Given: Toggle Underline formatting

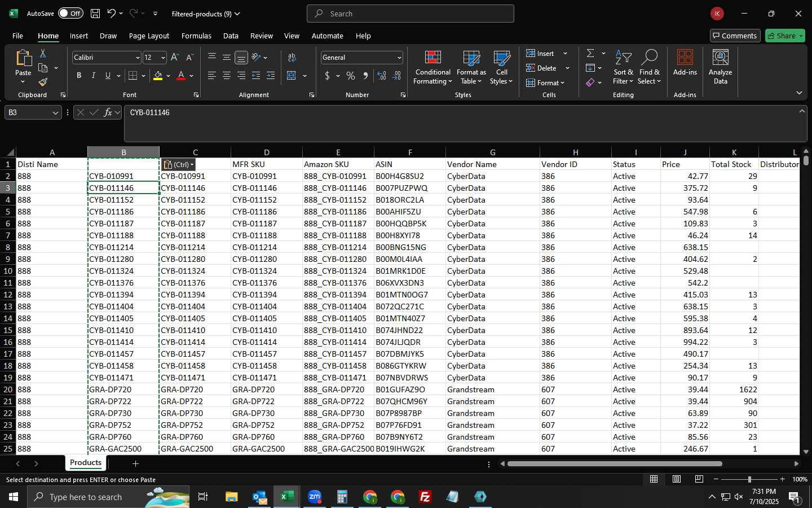Looking at the screenshot, I should tap(108, 76).
